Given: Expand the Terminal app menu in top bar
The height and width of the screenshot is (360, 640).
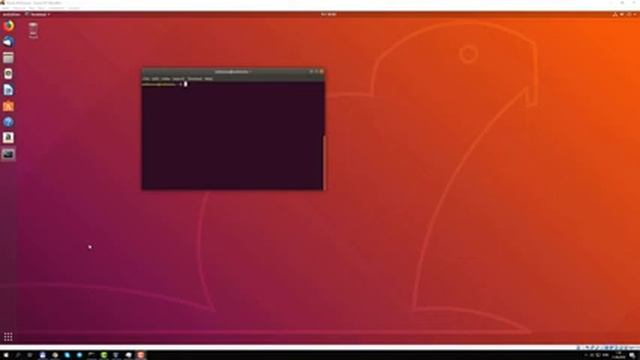Looking at the screenshot, I should [x=38, y=14].
